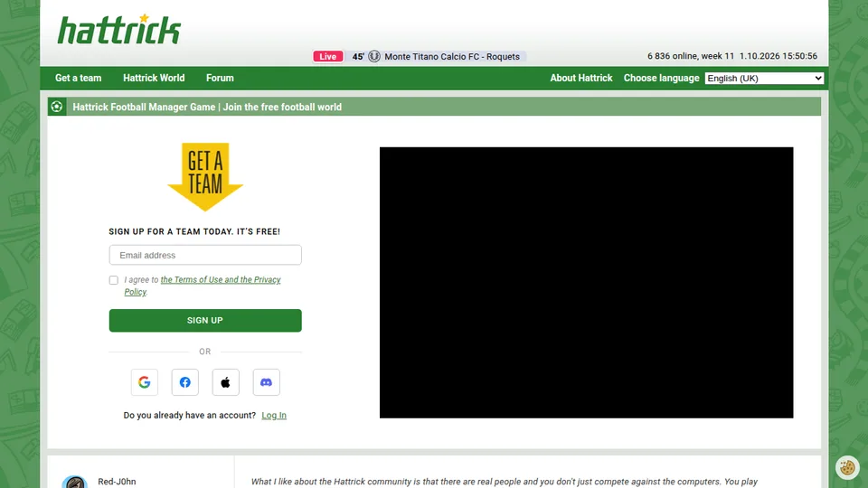Screen dimensions: 868x488
Task: Open About Hattrick
Action: (581, 78)
